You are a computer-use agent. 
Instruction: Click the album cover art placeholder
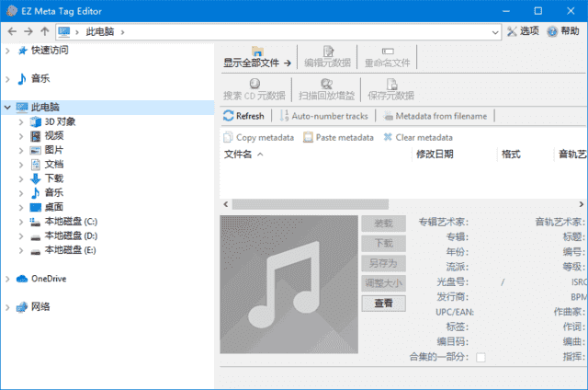[x=288, y=283]
